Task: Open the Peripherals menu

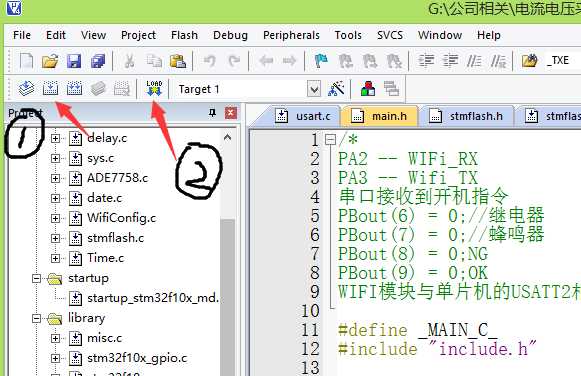Action: pos(291,35)
